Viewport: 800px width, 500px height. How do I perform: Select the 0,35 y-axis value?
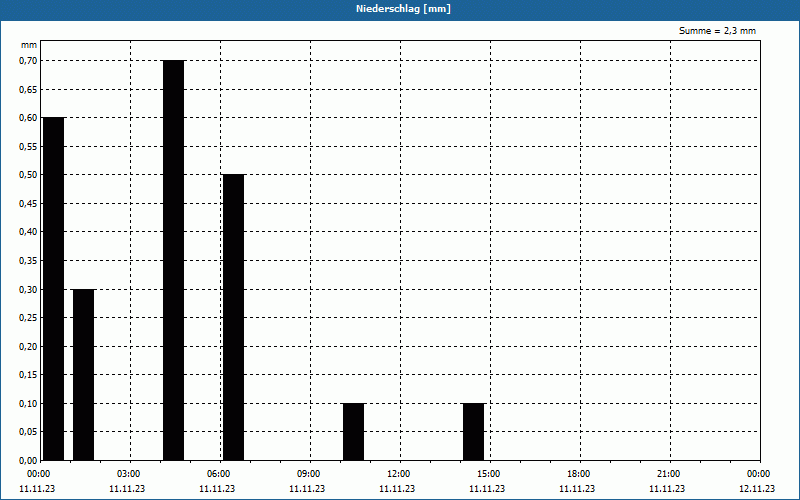[x=28, y=261]
